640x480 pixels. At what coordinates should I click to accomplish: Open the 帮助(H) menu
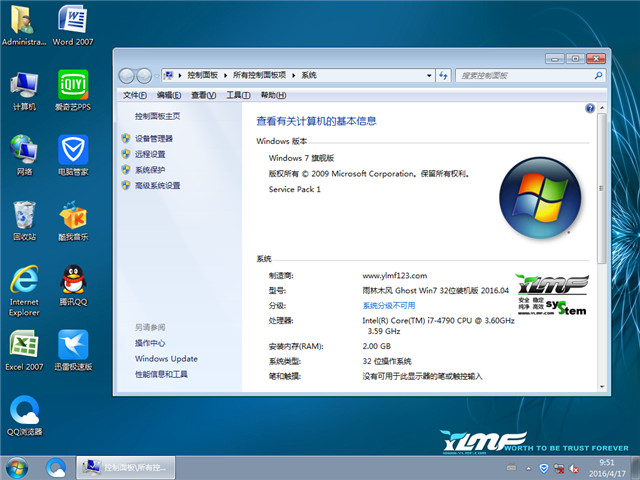[x=273, y=95]
